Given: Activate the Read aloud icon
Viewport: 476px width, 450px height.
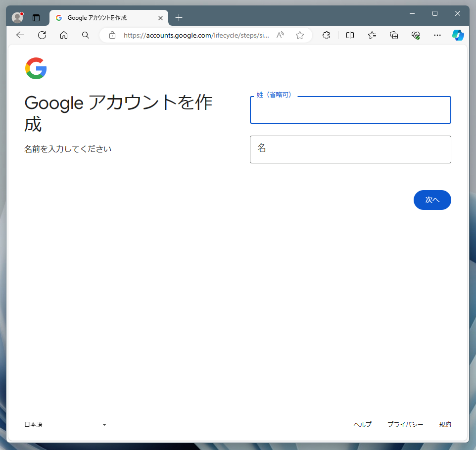Looking at the screenshot, I should point(280,35).
